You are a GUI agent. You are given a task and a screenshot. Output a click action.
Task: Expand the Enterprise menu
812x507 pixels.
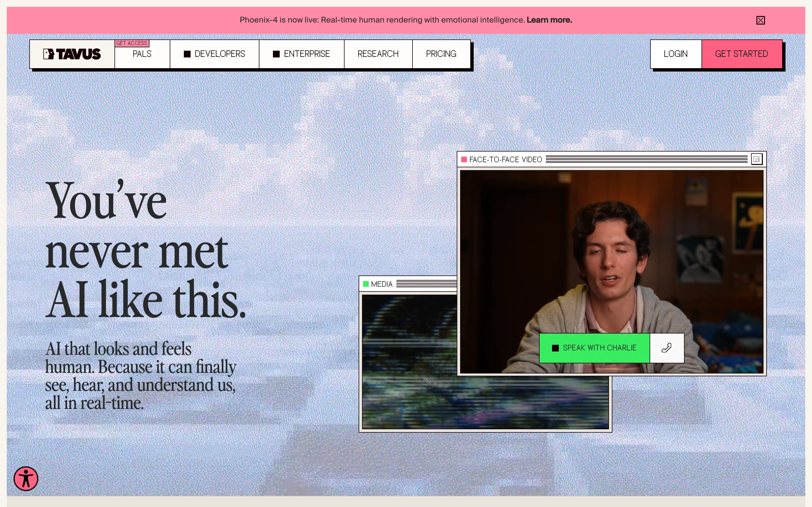pyautogui.click(x=307, y=54)
